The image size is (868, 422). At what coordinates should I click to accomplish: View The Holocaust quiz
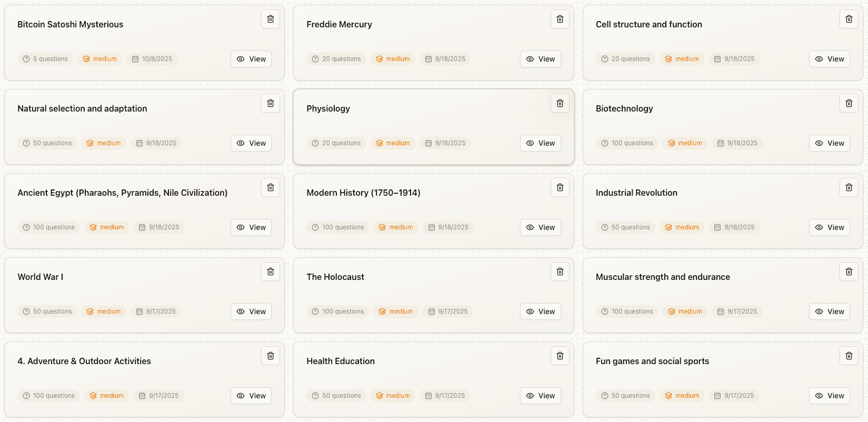(x=540, y=312)
